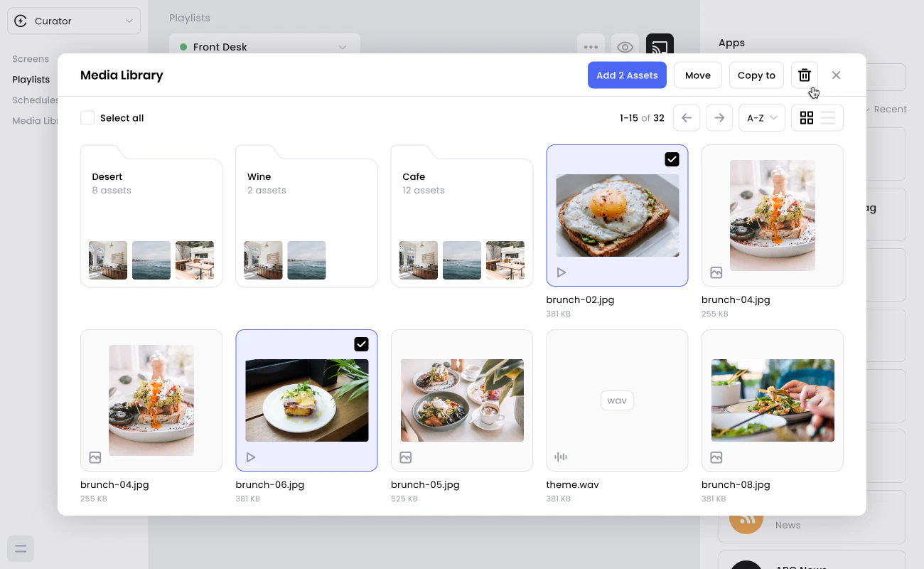The height and width of the screenshot is (569, 924).
Task: Click the Media Library dialog title
Action: [x=122, y=75]
